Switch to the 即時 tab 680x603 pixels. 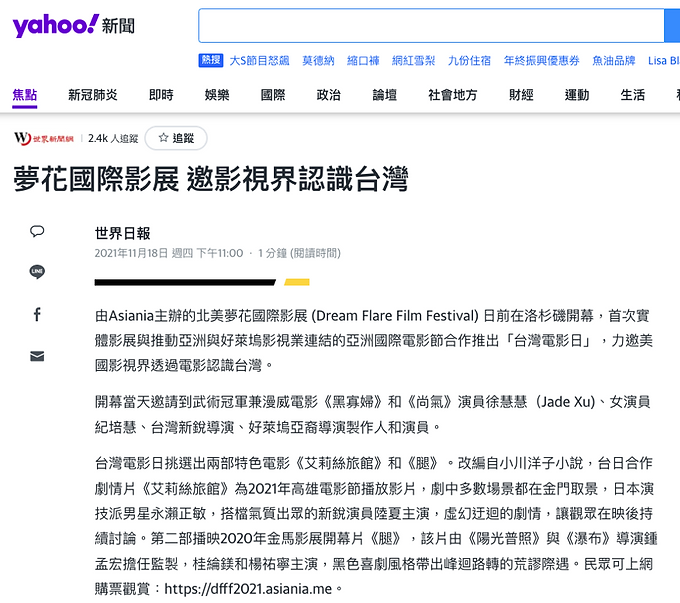pos(161,95)
